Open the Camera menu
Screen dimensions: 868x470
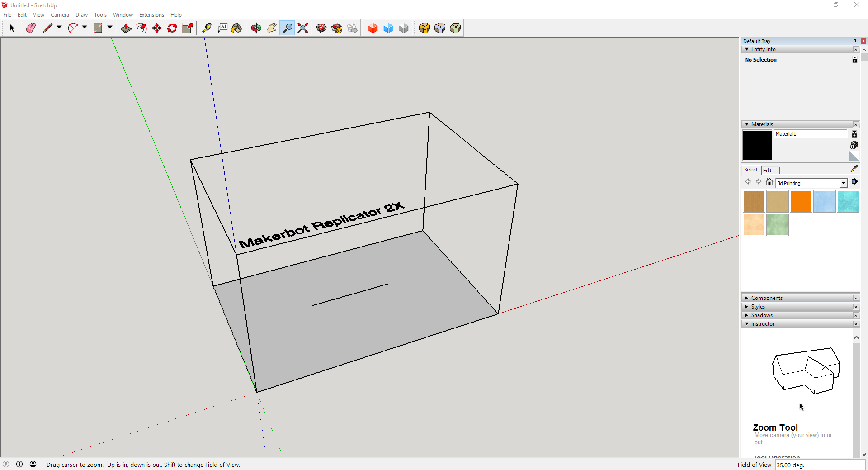60,15
